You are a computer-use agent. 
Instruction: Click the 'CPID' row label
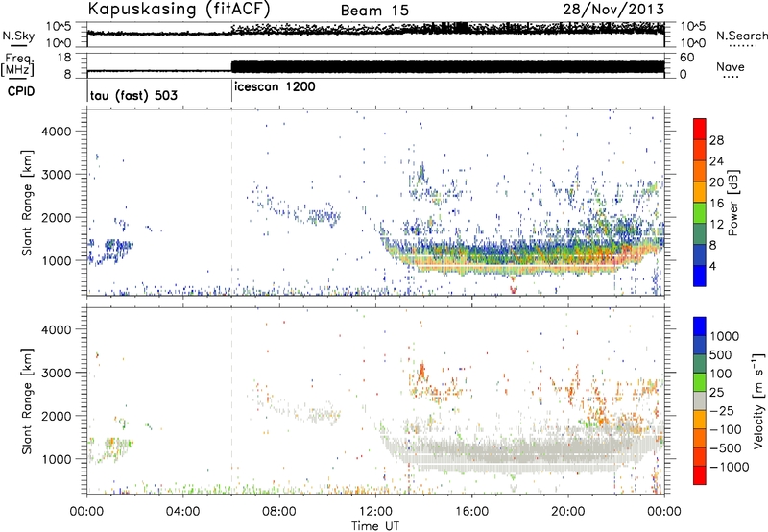tap(21, 91)
